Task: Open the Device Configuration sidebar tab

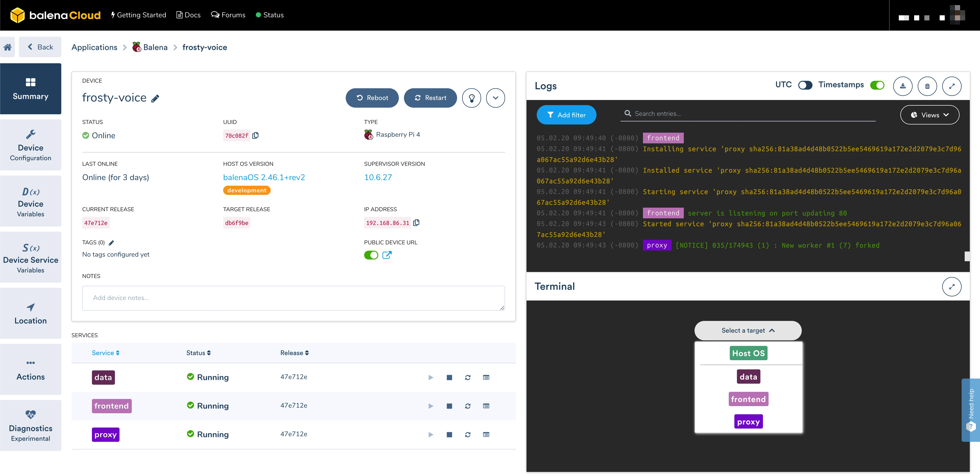Action: click(30, 145)
